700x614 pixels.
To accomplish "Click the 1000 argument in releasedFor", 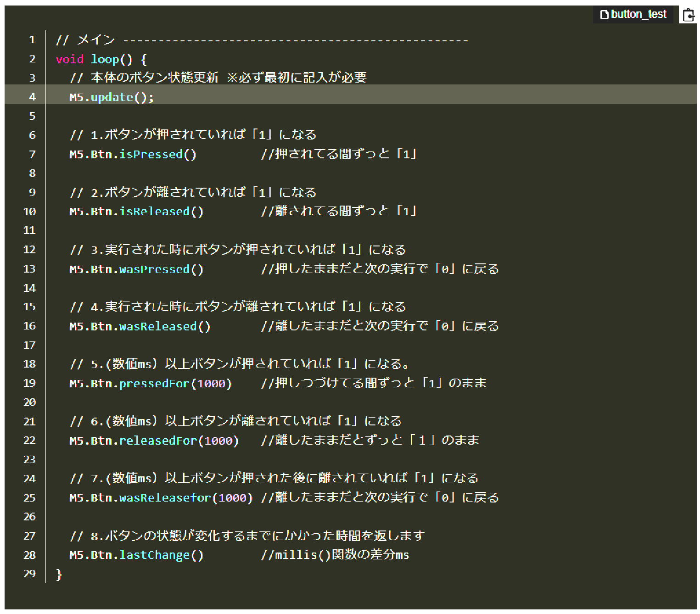I will [x=218, y=441].
